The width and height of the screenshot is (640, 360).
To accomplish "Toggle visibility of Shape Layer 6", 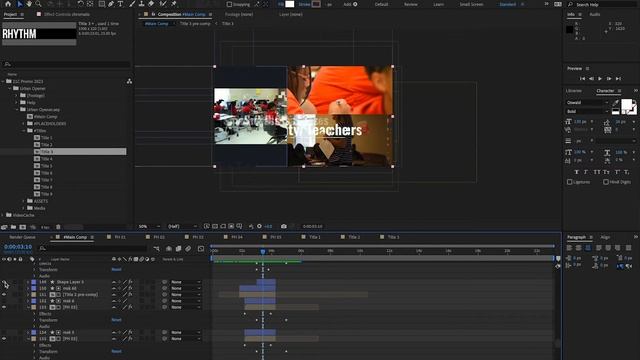I will pyautogui.click(x=4, y=282).
